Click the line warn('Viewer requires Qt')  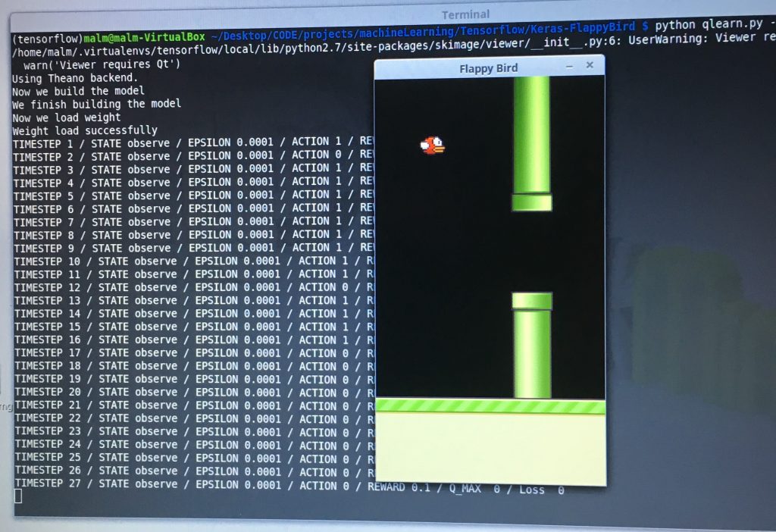[102, 64]
